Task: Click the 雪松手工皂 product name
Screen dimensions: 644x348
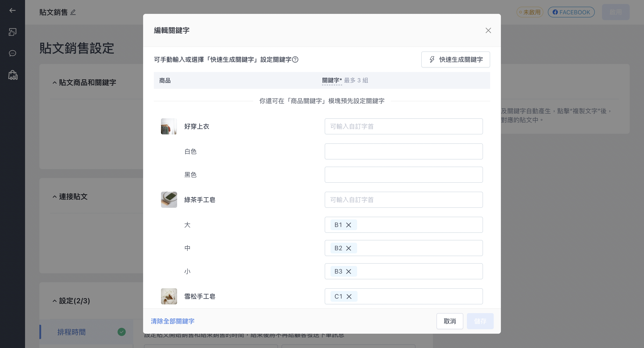Action: (200, 297)
